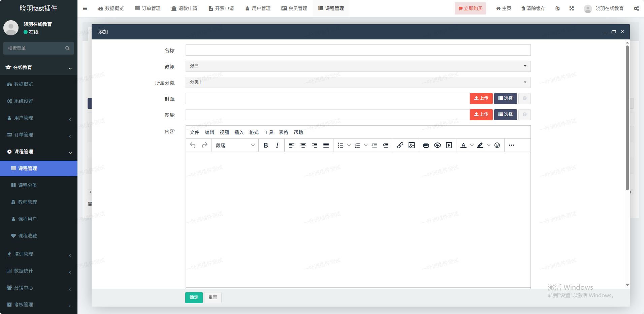Click the 上传 button for 封面
The width and height of the screenshot is (644, 314).
pyautogui.click(x=481, y=98)
